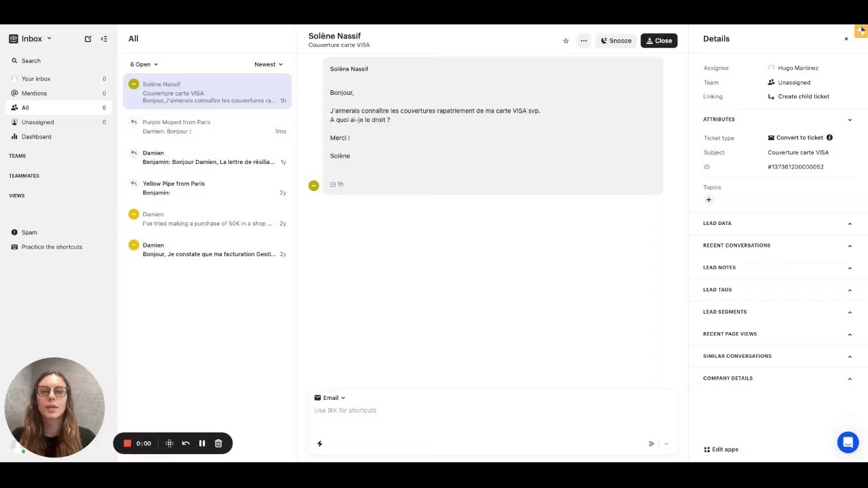The image size is (868, 488).
Task: Open the three-dot more options menu
Action: click(x=583, y=41)
